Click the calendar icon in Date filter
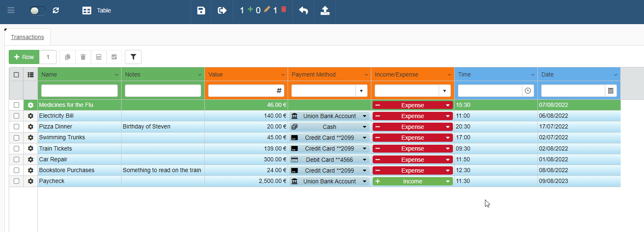This screenshot has width=644, height=232. point(611,91)
